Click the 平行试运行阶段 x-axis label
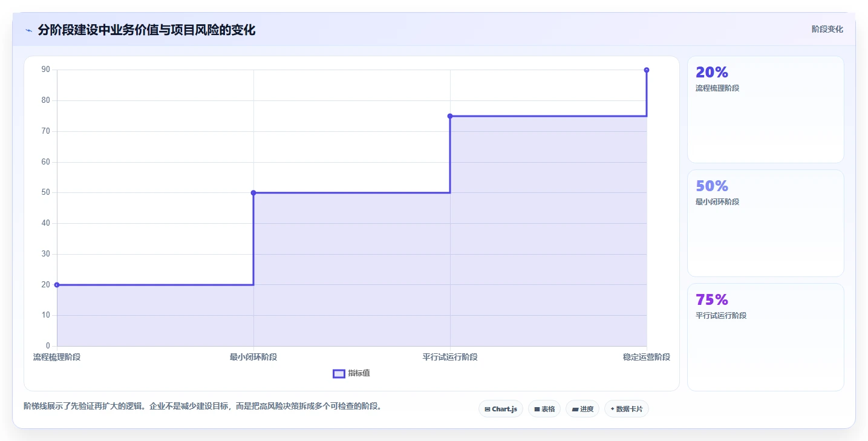Image resolution: width=868 pixels, height=441 pixels. (x=450, y=357)
